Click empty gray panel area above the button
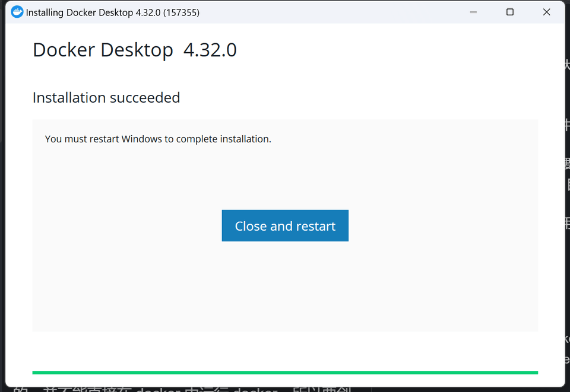 [x=285, y=178]
